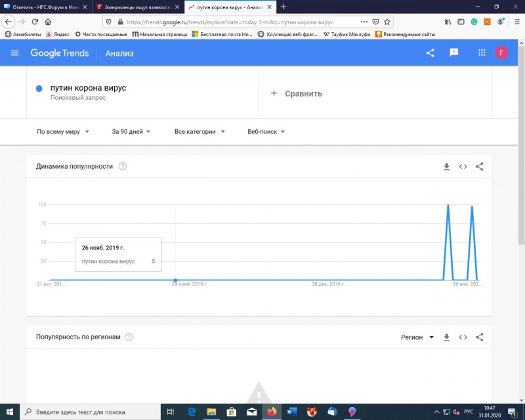
Task: Open the Firefox application menu
Action: click(x=517, y=22)
